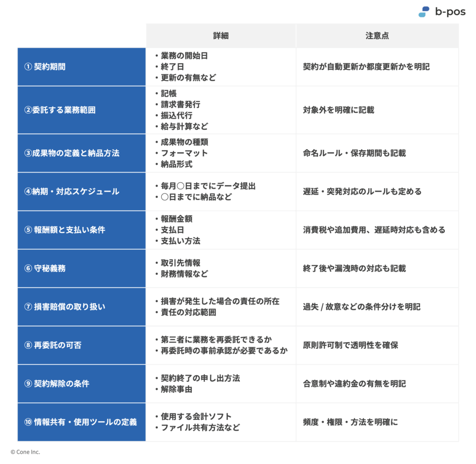This screenshot has height=464, width=476.
Task: Click the 対象外を明確に記載 note
Action: [338, 110]
